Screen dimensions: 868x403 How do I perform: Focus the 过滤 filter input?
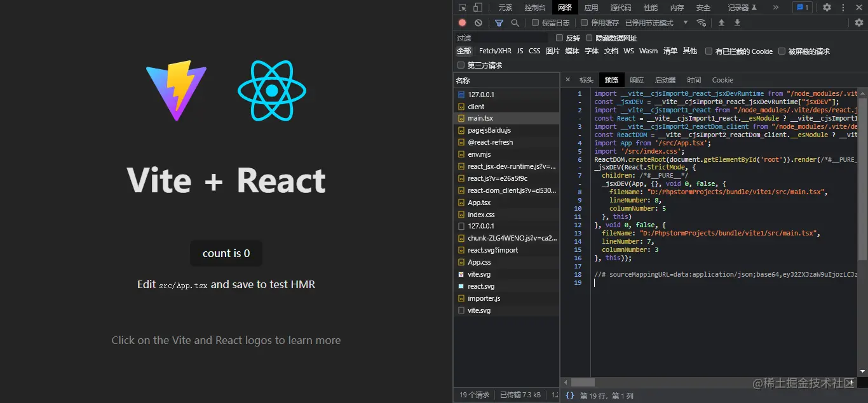[502, 38]
